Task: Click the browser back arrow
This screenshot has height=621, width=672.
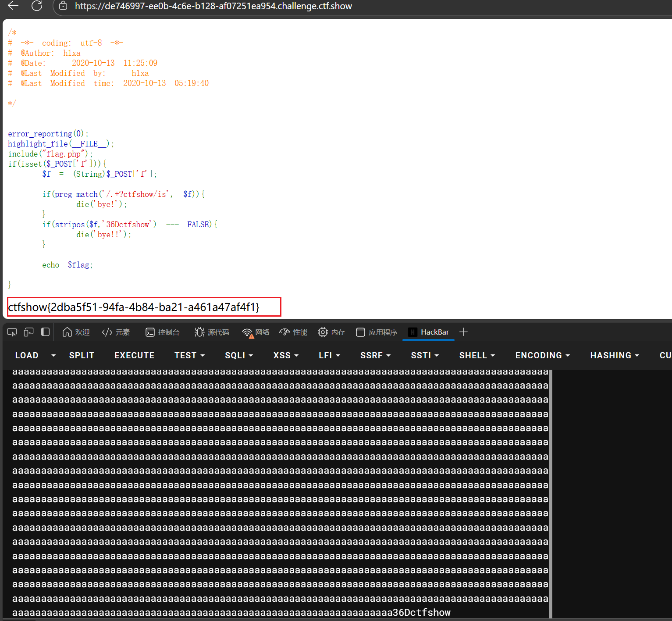Action: pos(13,6)
